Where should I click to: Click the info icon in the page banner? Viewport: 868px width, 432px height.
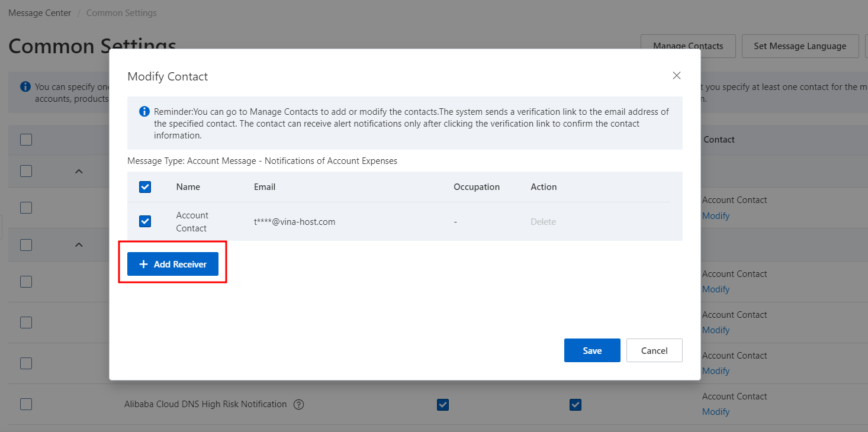[25, 87]
